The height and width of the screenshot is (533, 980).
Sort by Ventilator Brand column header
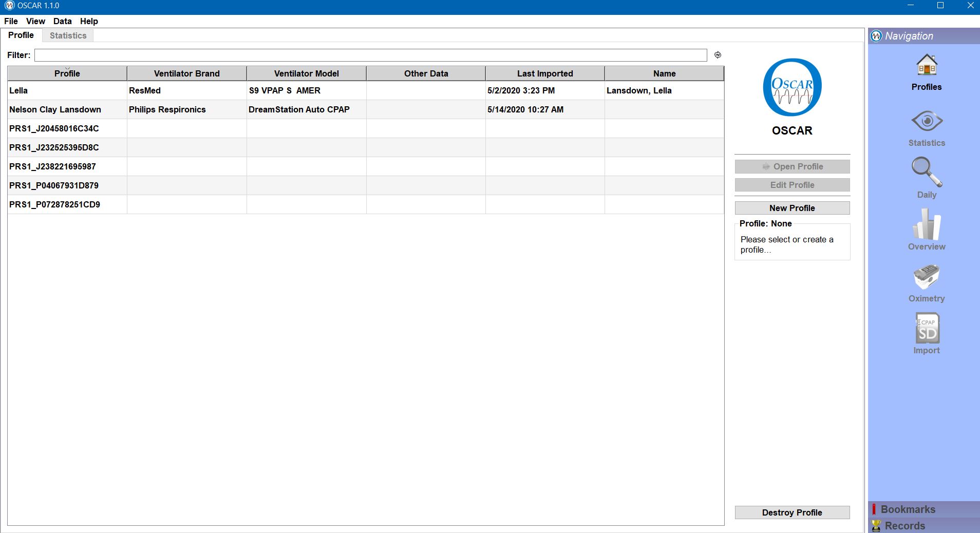pos(187,73)
